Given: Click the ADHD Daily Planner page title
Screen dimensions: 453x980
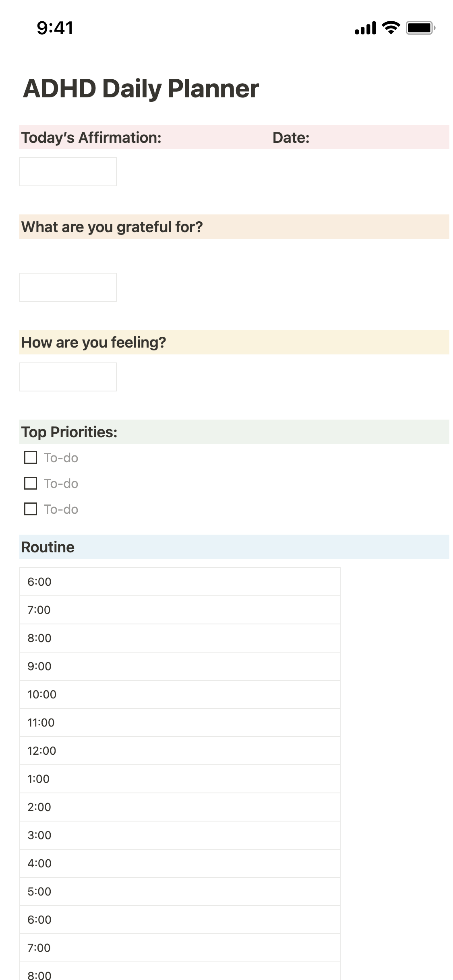Looking at the screenshot, I should tap(141, 89).
